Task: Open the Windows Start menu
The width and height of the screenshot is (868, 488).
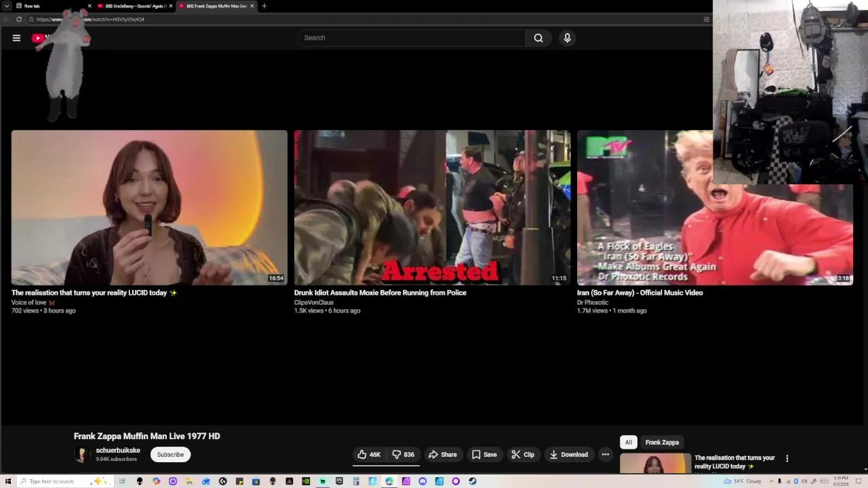Action: [7, 481]
